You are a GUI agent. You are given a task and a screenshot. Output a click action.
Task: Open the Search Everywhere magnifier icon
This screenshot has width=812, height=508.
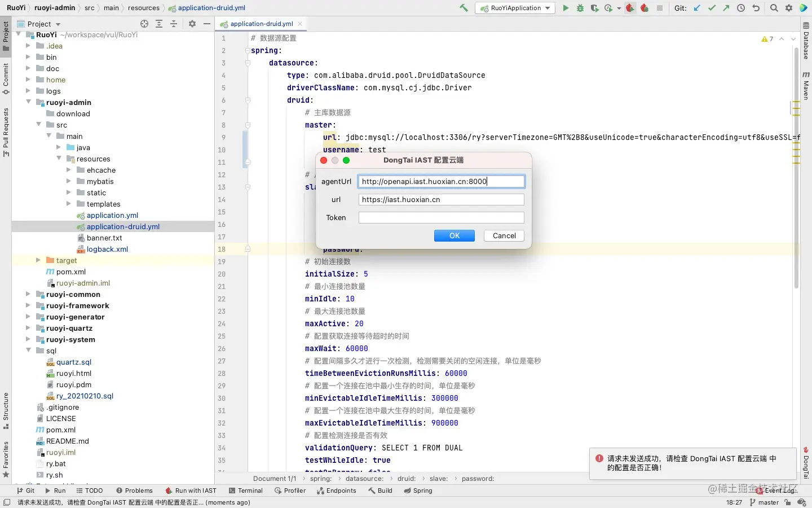[774, 8]
